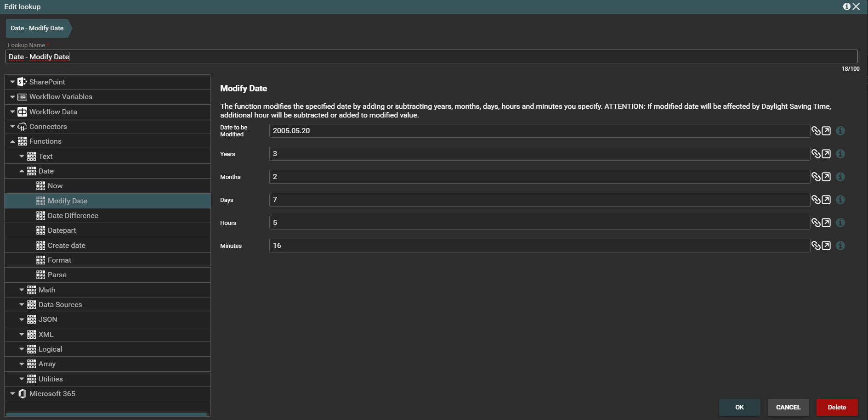Image resolution: width=868 pixels, height=420 pixels.
Task: Click the Date - Modify Date breadcrumb tab
Action: tap(37, 28)
